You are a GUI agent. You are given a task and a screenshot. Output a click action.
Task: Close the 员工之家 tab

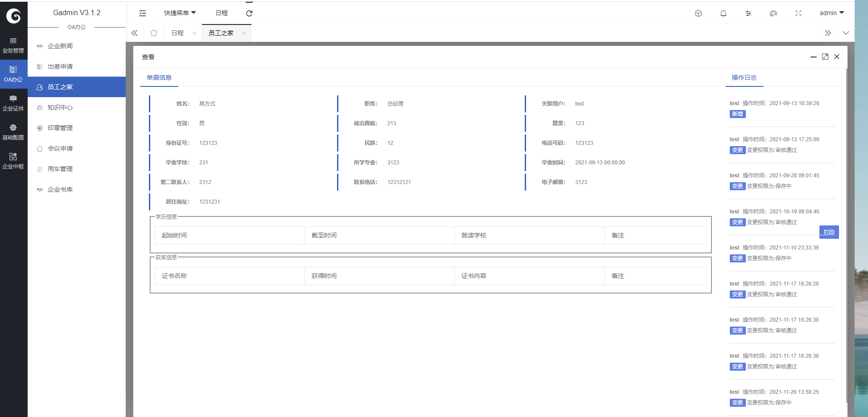point(244,33)
